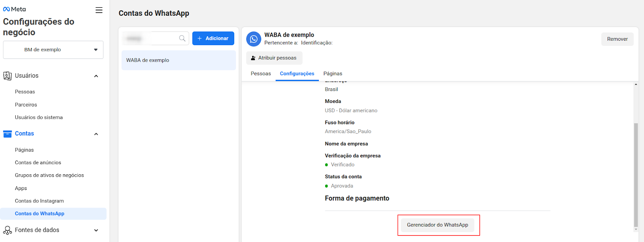Click the Moeda label
The height and width of the screenshot is (242, 644).
(333, 101)
